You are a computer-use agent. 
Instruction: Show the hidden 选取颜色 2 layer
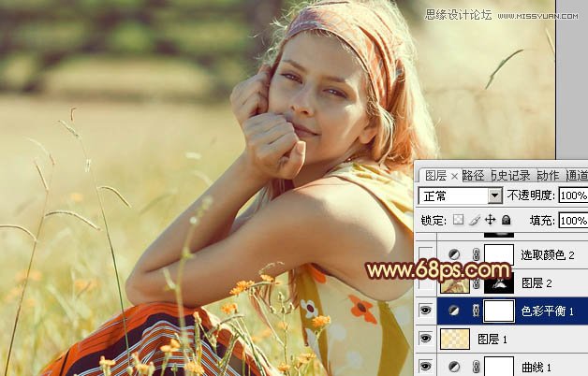(426, 255)
